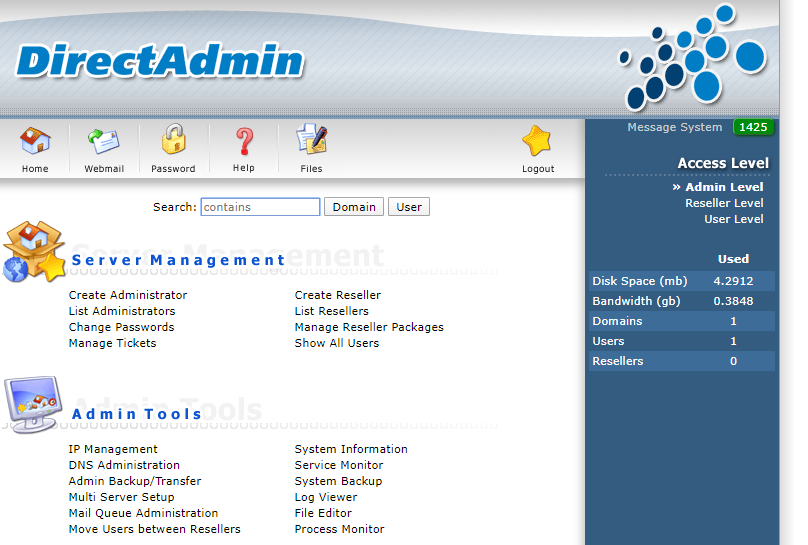
Task: Click the Files label in toolbar
Action: 311,168
